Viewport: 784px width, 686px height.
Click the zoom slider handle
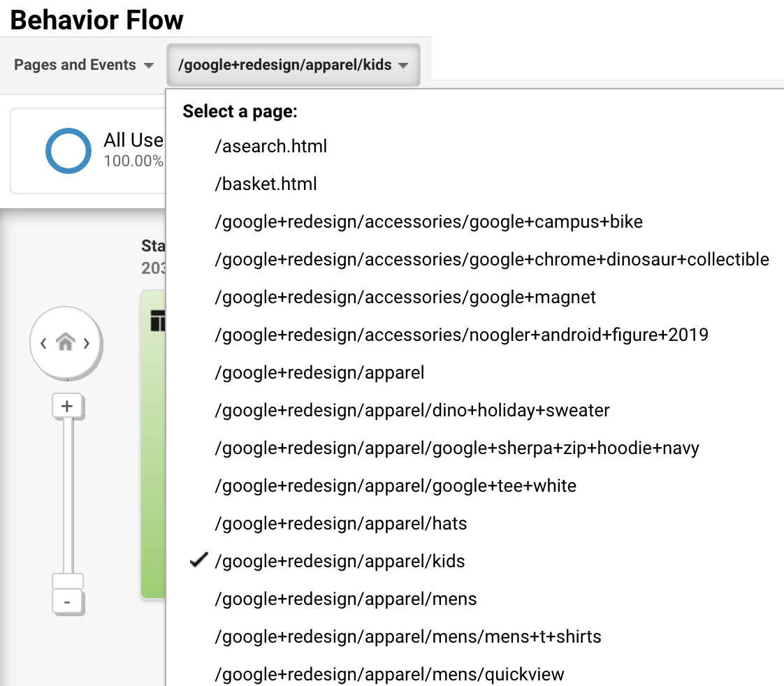pos(68,581)
